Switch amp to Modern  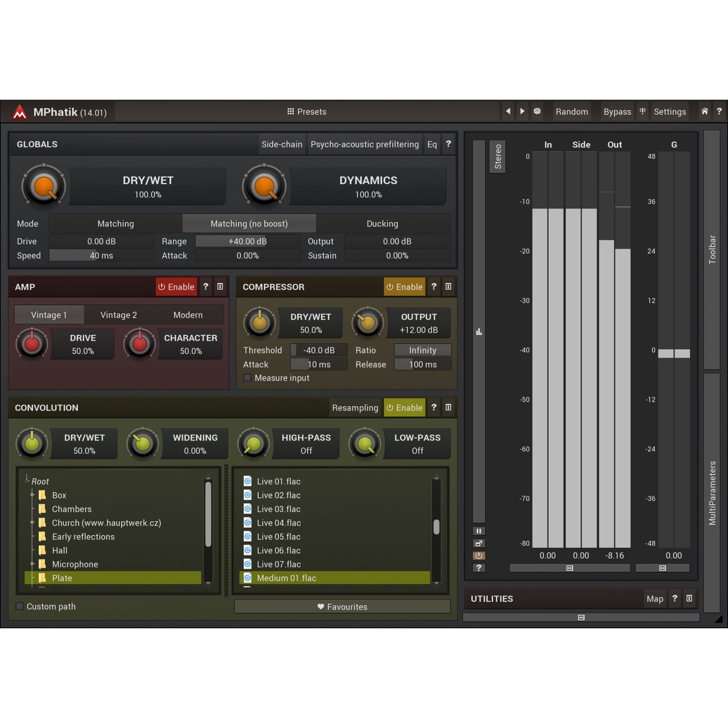[x=188, y=314]
